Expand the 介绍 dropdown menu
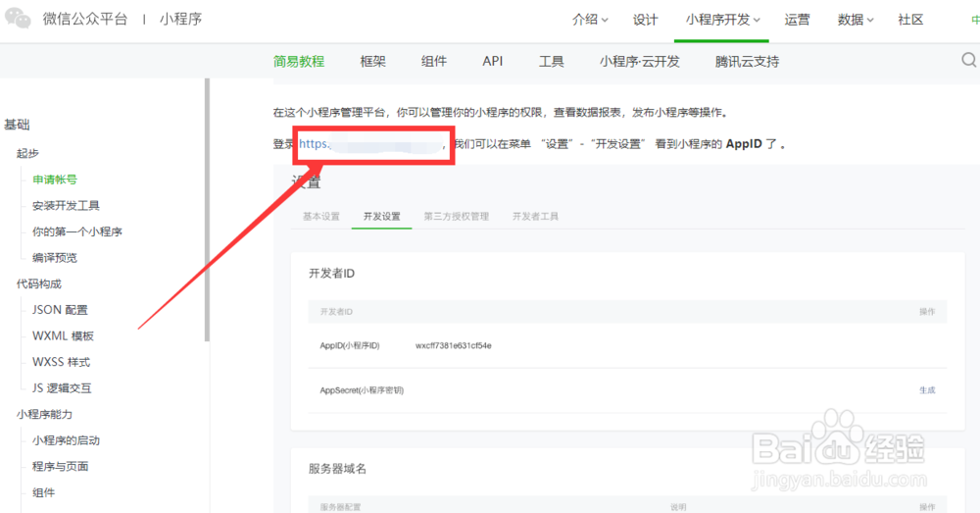Screen dimensions: 980x513 click(x=590, y=20)
